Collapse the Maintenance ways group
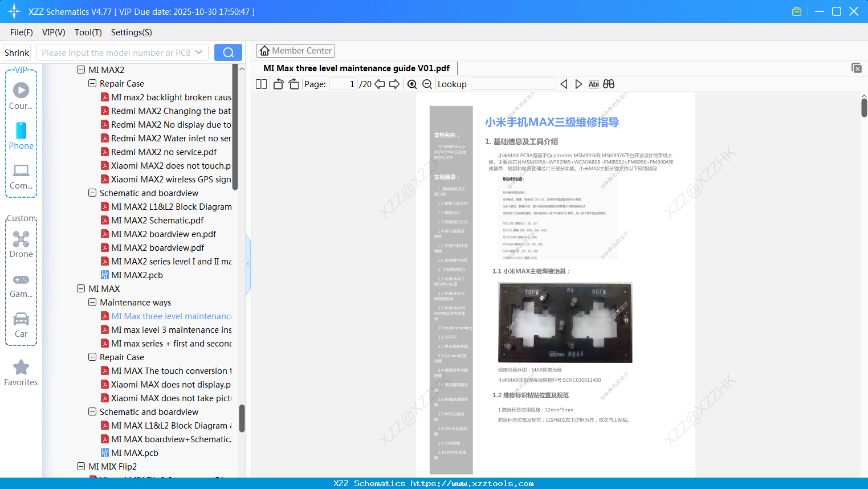This screenshot has height=489, width=868. (x=92, y=302)
